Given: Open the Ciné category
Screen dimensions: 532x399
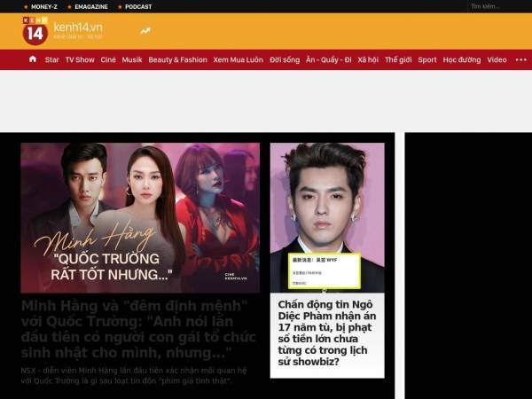Looking at the screenshot, I should (108, 59).
